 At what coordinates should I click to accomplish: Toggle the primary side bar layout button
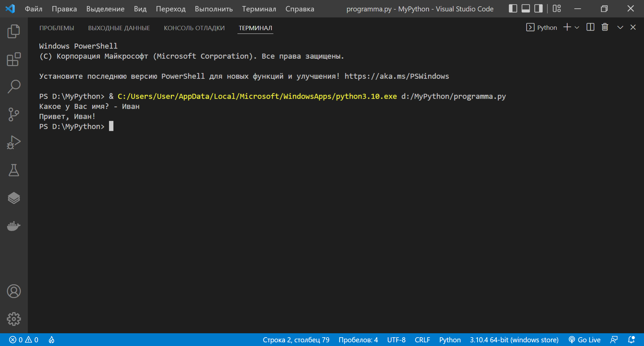513,9
